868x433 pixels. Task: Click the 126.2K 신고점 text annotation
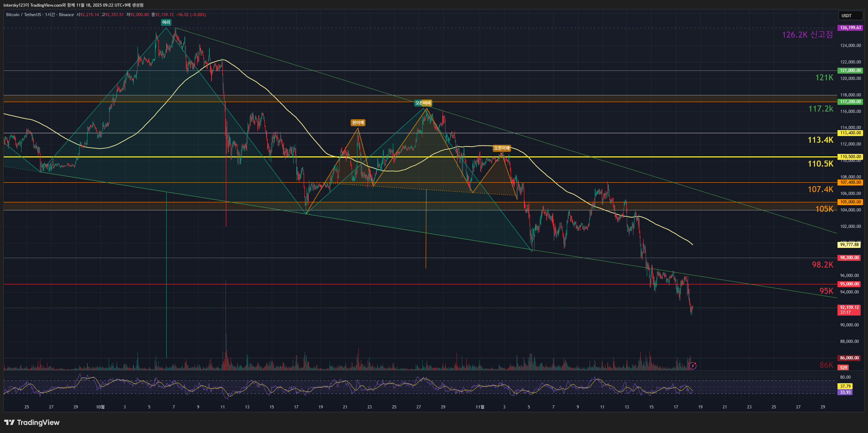pyautogui.click(x=807, y=35)
